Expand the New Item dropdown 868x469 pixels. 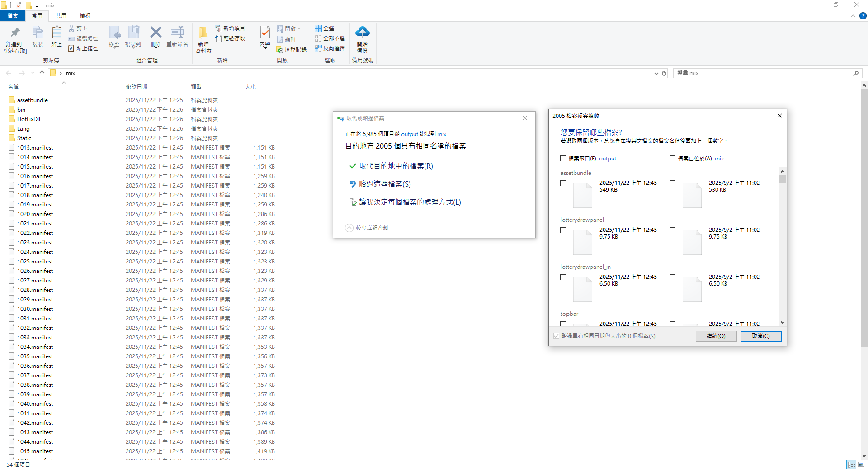[232, 28]
